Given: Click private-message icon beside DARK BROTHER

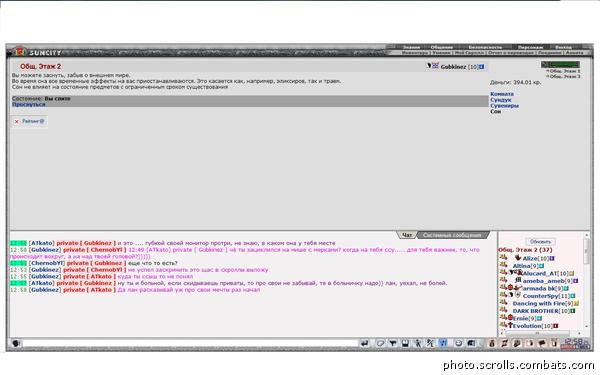Looking at the screenshot, I should pos(503,310).
